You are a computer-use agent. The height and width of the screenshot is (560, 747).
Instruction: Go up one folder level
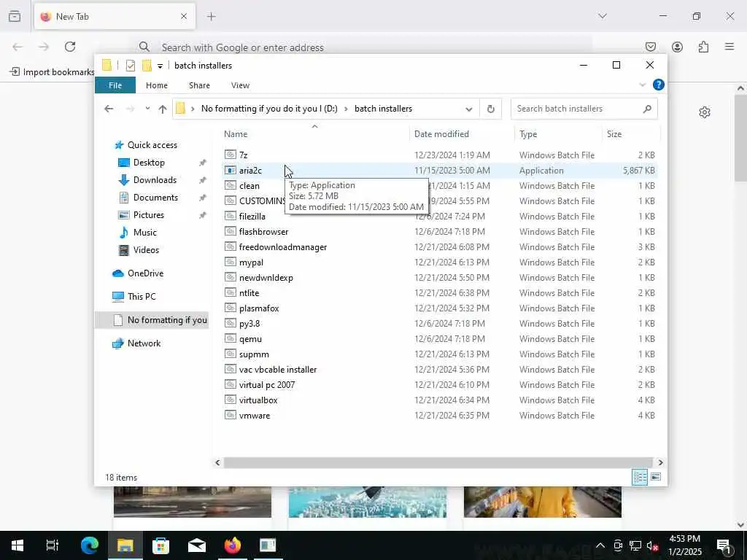163,109
